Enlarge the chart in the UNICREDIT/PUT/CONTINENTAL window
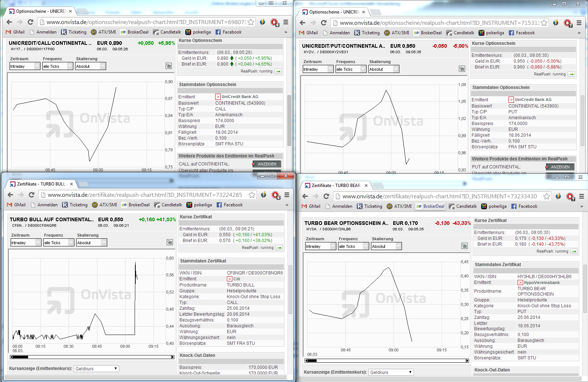Image resolution: width=588 pixels, height=382 pixels. click(x=462, y=69)
